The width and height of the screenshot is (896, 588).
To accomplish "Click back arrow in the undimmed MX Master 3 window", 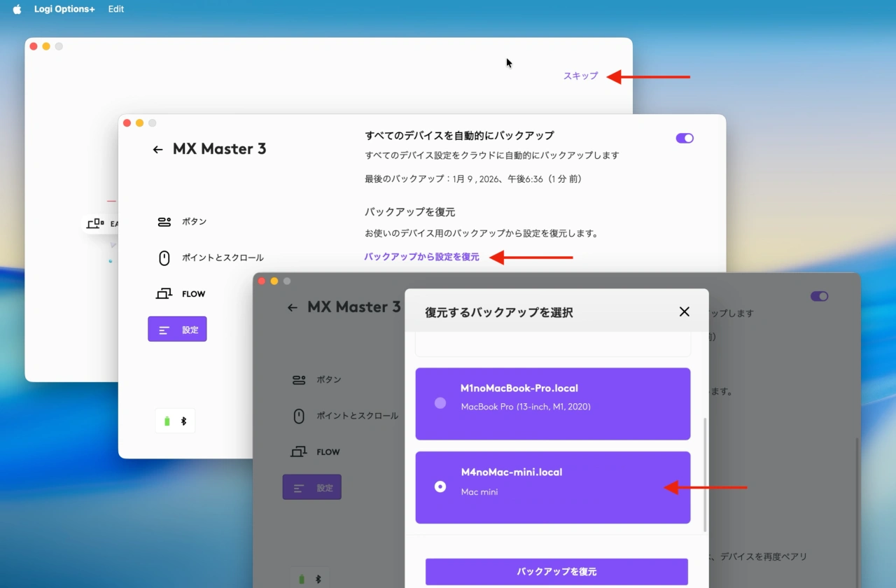I will click(157, 149).
